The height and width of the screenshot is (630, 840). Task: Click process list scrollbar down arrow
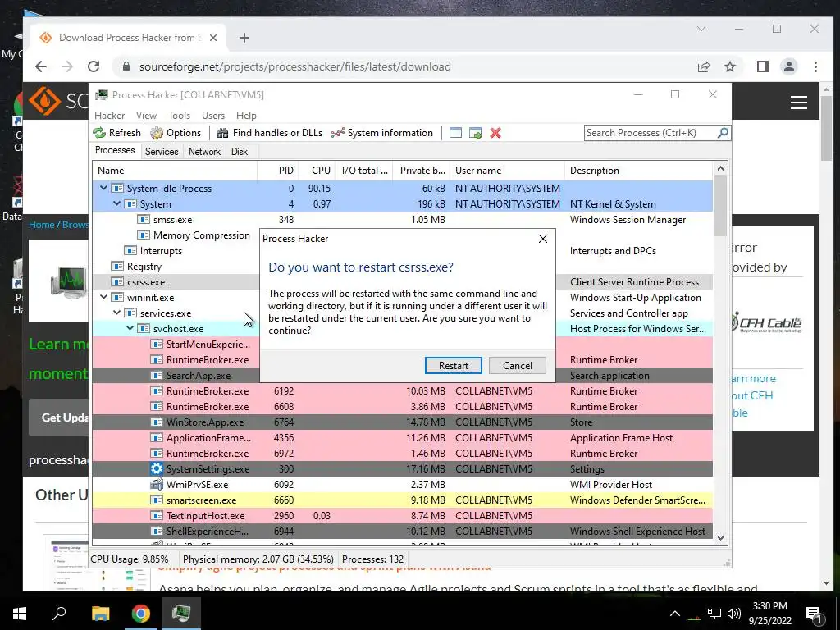coord(720,538)
